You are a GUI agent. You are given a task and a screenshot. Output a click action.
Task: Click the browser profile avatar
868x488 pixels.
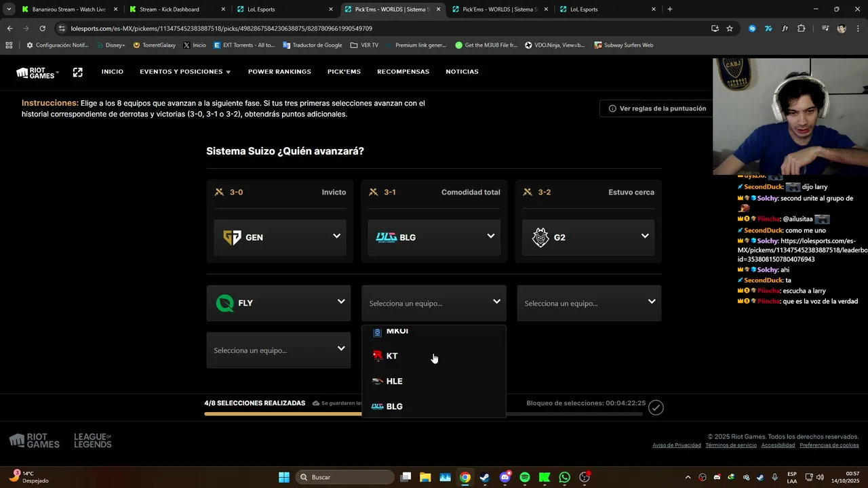click(x=842, y=28)
